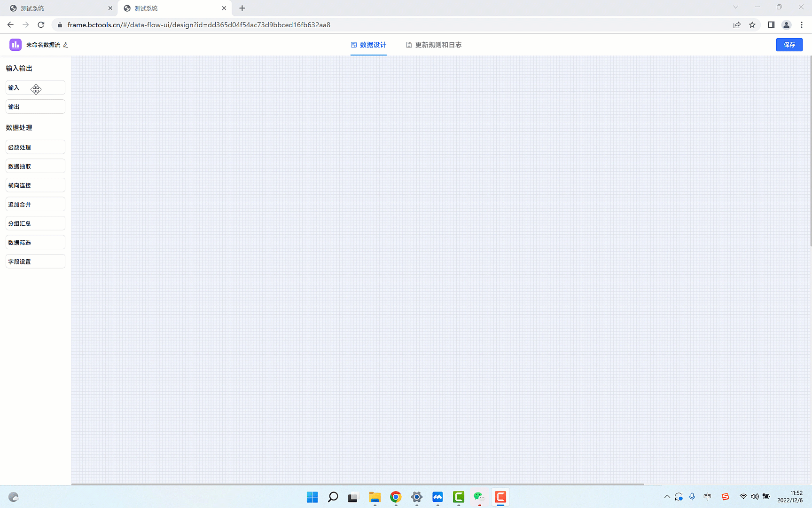
Task: Open the blue wave app on the taskbar
Action: (x=437, y=497)
